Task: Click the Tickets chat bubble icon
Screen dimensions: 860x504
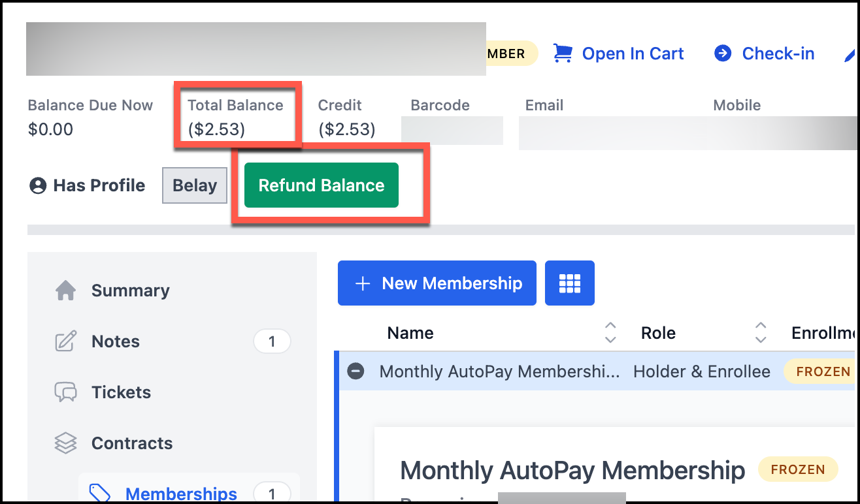Action: tap(65, 392)
